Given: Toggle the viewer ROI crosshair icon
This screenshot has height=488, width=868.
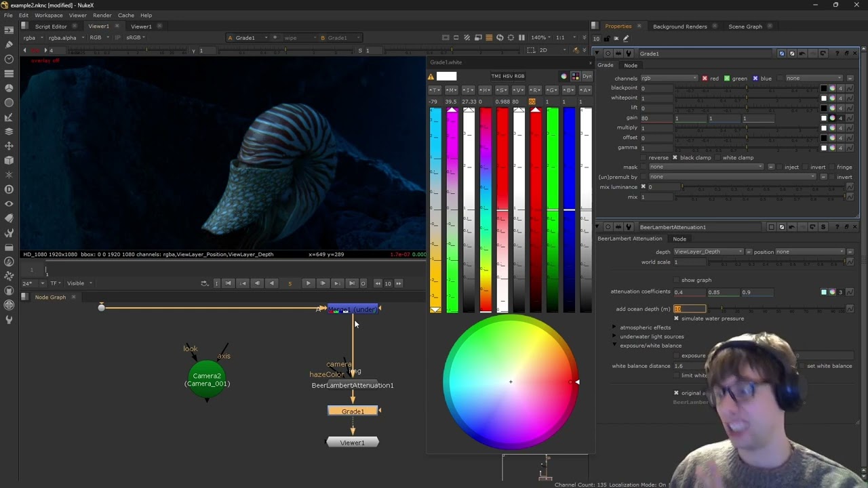Looking at the screenshot, I should tap(511, 37).
